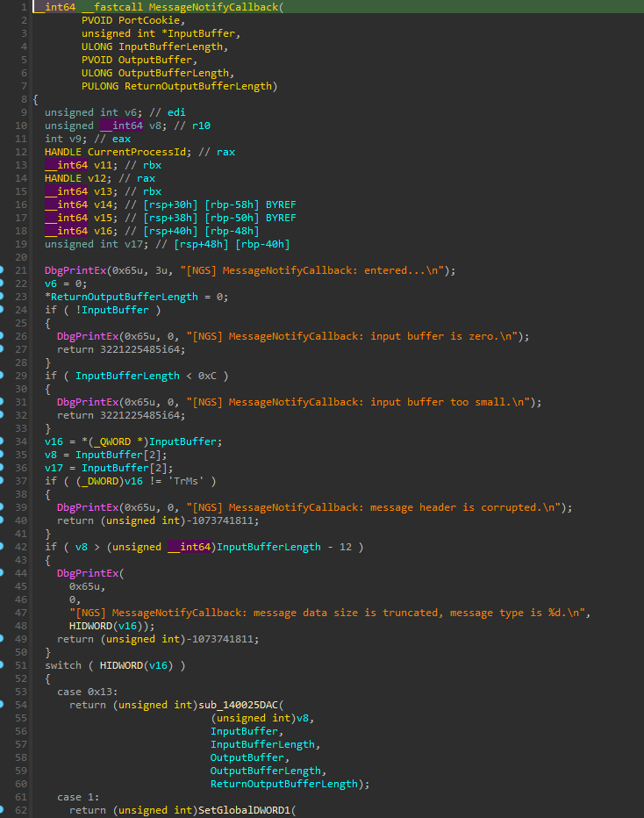This screenshot has width=644, height=818.
Task: Select the 'message data size is truncated' string
Action: tap(327, 613)
